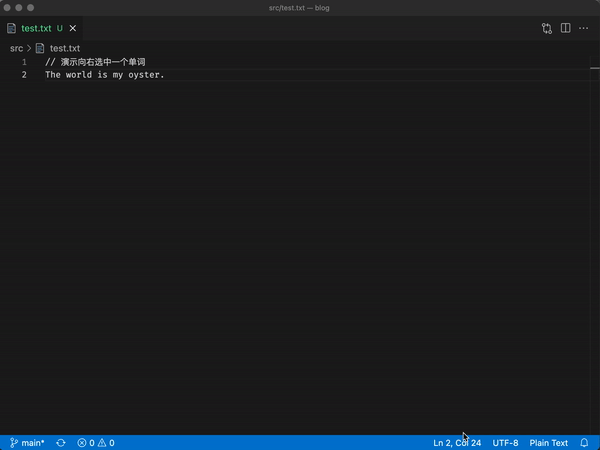Click the git branch icon in status bar
Screen dimensions: 600x450
(x=14, y=443)
